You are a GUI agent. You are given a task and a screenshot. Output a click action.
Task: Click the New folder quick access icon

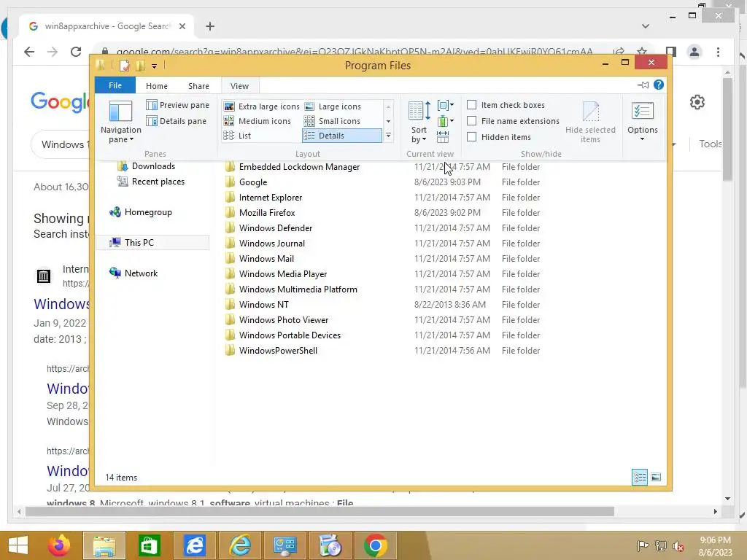pyautogui.click(x=140, y=65)
